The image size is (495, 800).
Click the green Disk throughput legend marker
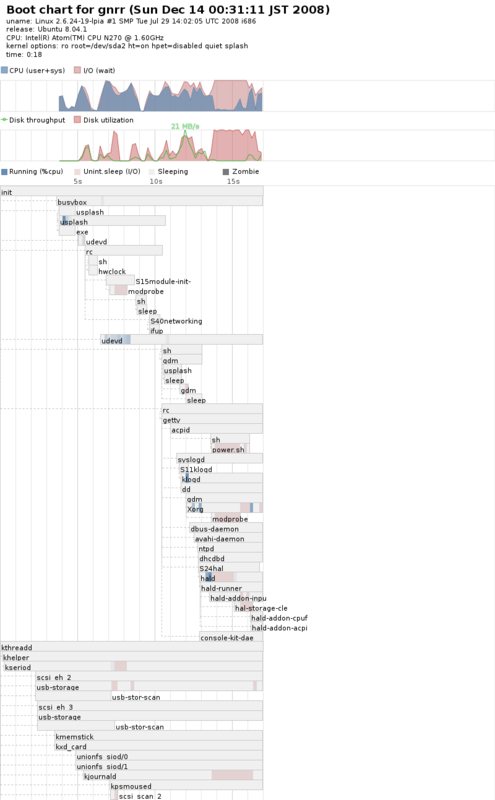4,119
